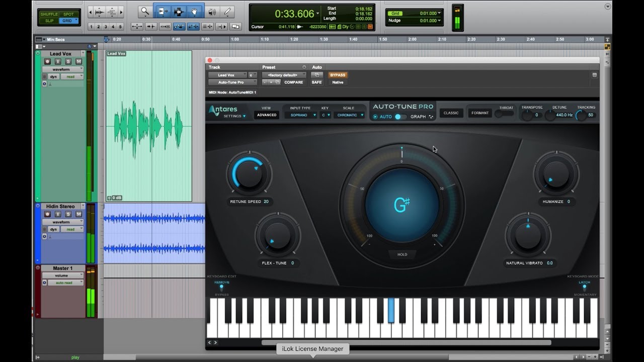Click the Insertion Follows Playback icon

pos(221,27)
